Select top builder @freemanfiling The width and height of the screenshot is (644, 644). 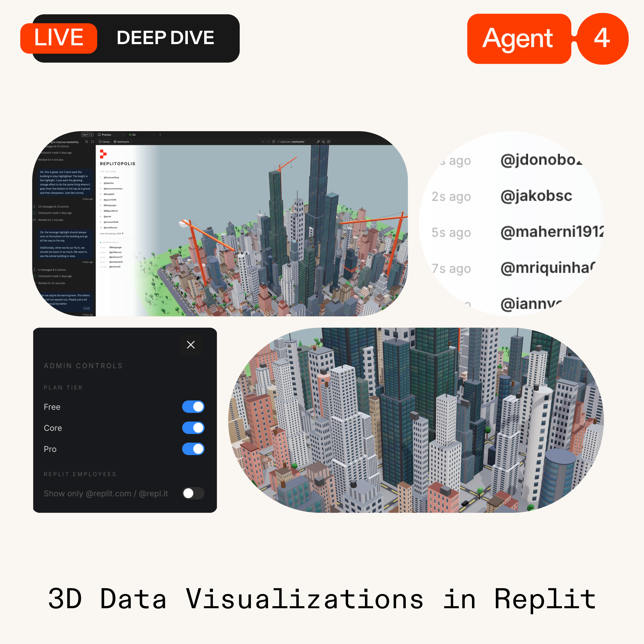(x=111, y=178)
